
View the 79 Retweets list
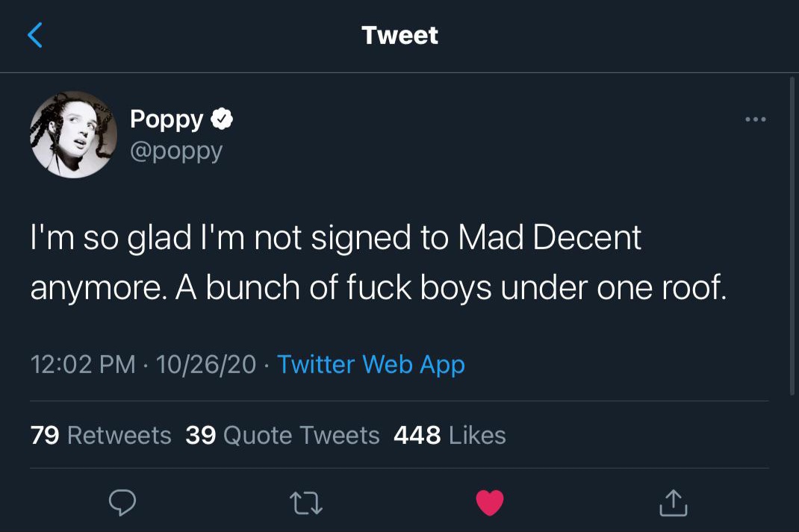click(101, 435)
